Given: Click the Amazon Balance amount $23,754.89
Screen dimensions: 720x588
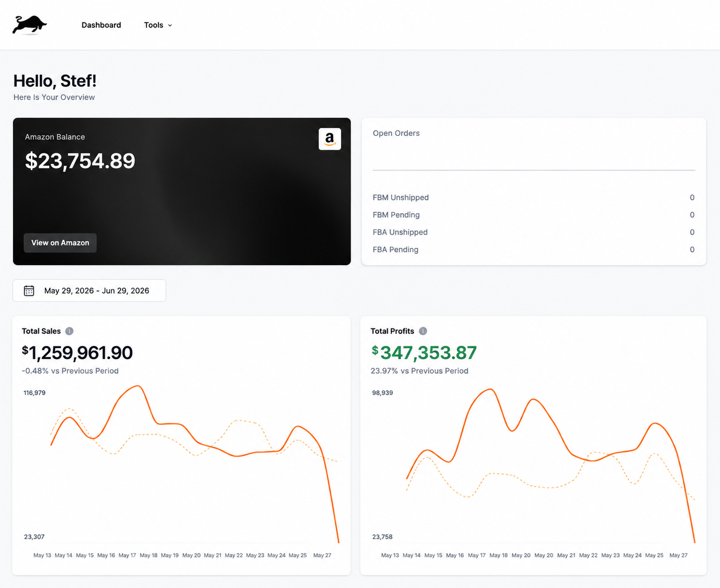Looking at the screenshot, I should [80, 161].
